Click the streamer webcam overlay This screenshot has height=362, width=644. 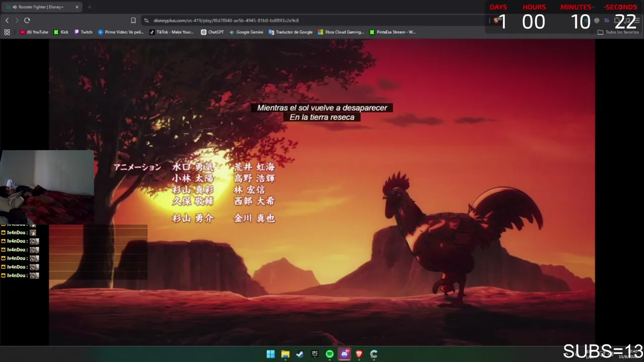pos(47,187)
